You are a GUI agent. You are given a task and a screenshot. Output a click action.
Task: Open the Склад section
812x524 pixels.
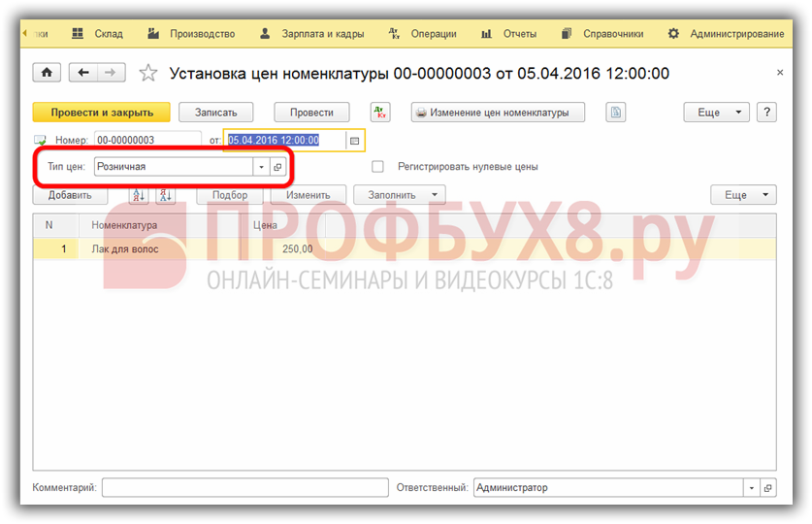point(98,34)
